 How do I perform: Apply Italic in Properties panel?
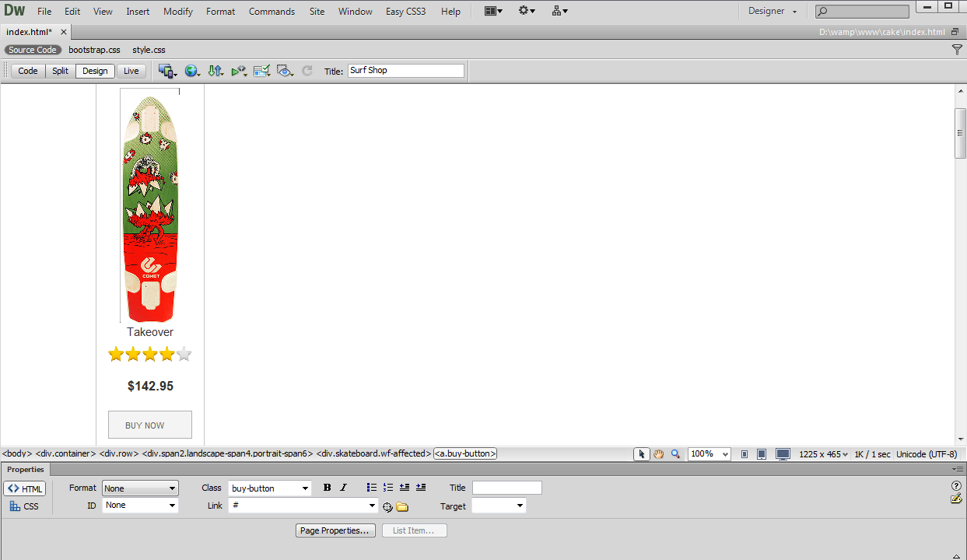coord(343,488)
